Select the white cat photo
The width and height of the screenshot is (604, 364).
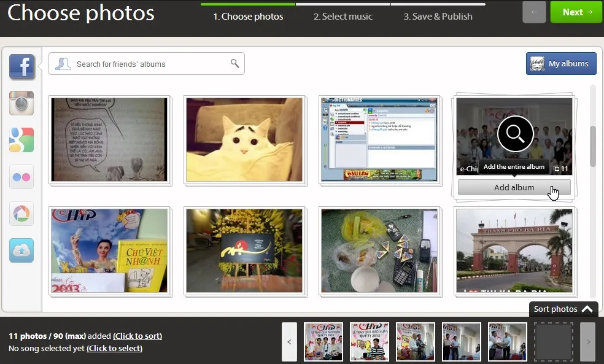[x=244, y=139]
